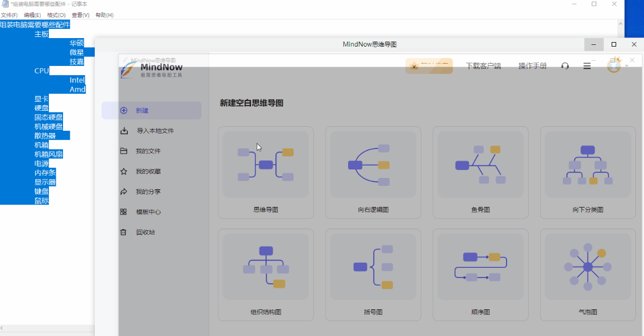Screen dimensions: 644x336
Task: Click the line 组装电脑需要哪些配件 in Notepad
Action: tap(35, 24)
